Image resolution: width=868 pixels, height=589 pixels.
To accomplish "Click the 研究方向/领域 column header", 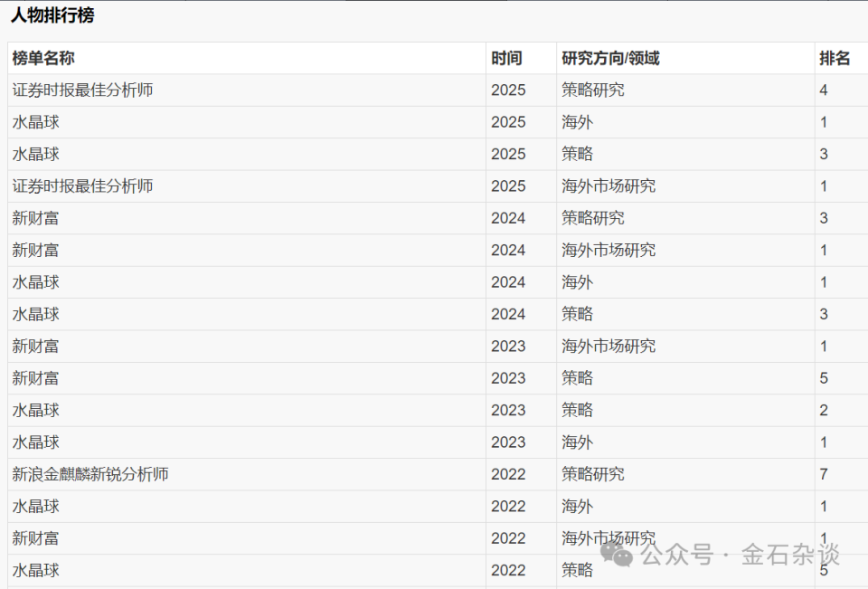I will (x=610, y=58).
